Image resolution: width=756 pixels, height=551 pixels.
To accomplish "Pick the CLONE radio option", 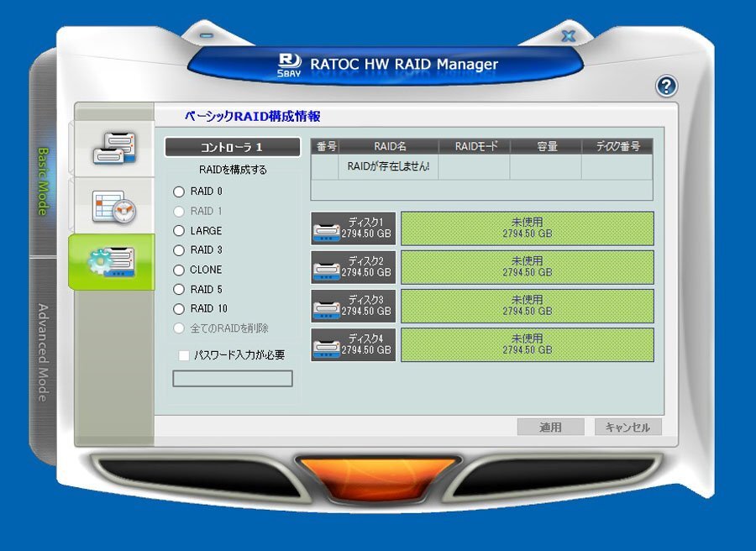I will tap(179, 270).
